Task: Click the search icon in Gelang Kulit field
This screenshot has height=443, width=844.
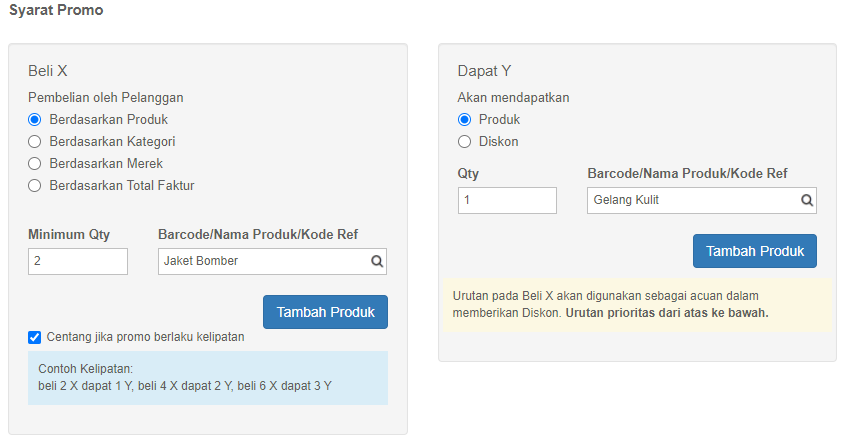Action: pyautogui.click(x=806, y=201)
